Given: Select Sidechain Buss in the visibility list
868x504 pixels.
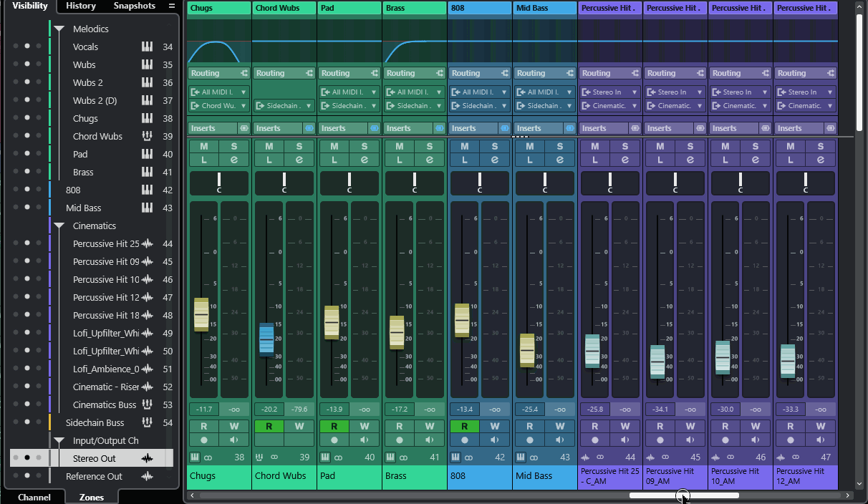Looking at the screenshot, I should [x=95, y=423].
